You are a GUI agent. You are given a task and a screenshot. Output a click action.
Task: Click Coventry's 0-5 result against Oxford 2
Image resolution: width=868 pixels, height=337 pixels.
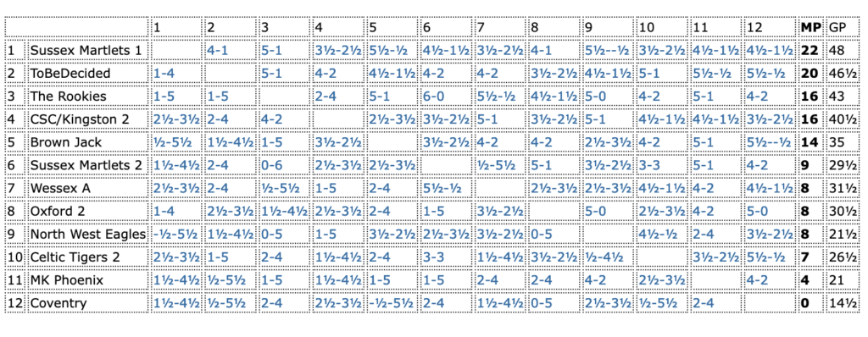click(x=542, y=302)
